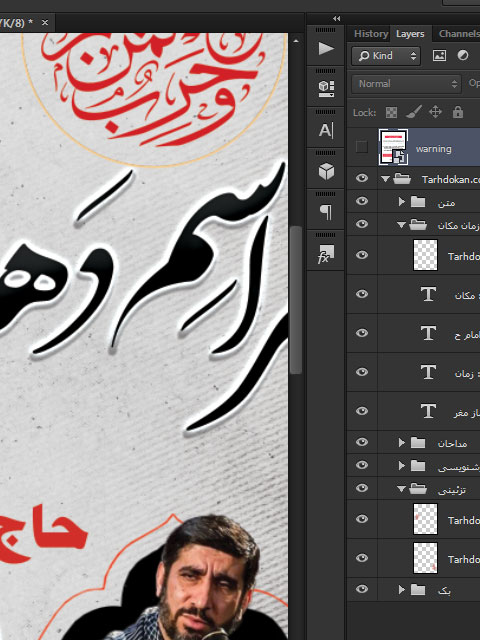
Task: Open the Normal blend mode dropdown
Action: [x=406, y=84]
